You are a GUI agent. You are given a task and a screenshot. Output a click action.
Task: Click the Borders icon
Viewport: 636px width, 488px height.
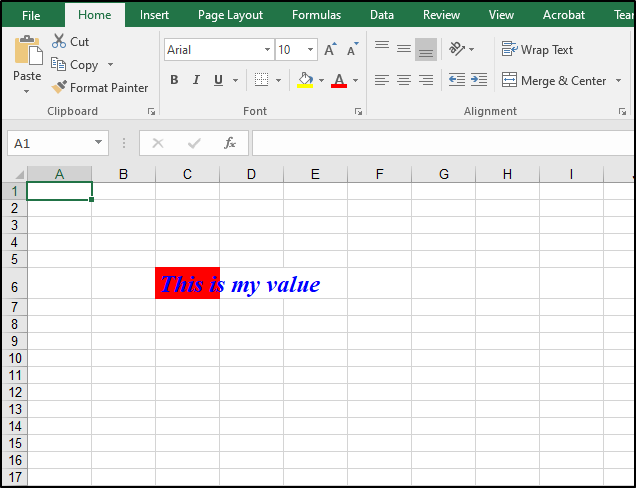(261, 80)
